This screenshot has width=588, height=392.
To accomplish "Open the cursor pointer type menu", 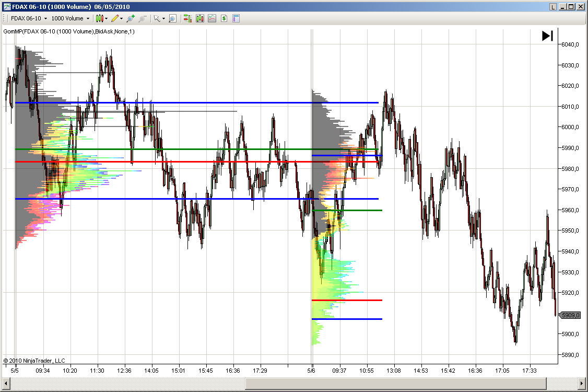I will point(159,18).
